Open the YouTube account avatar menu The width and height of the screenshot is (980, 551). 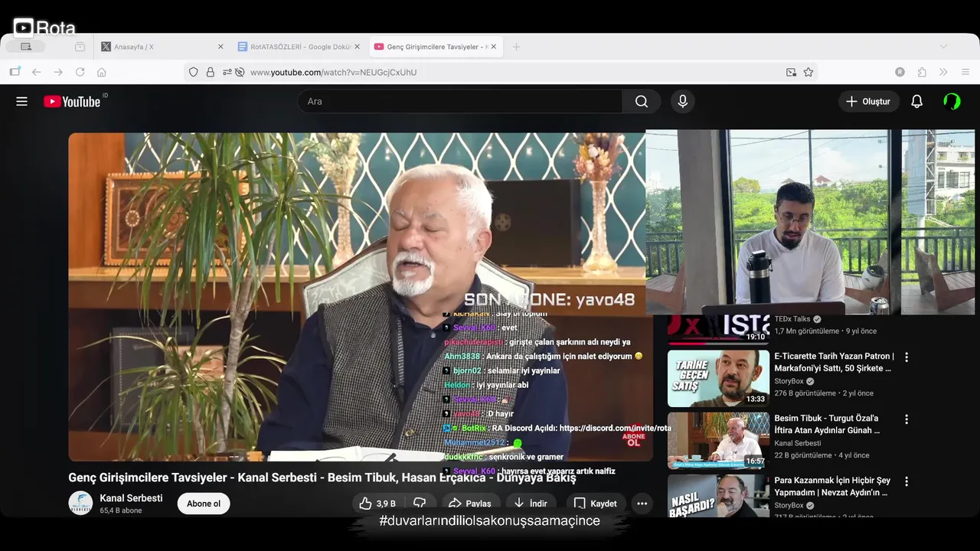[952, 101]
